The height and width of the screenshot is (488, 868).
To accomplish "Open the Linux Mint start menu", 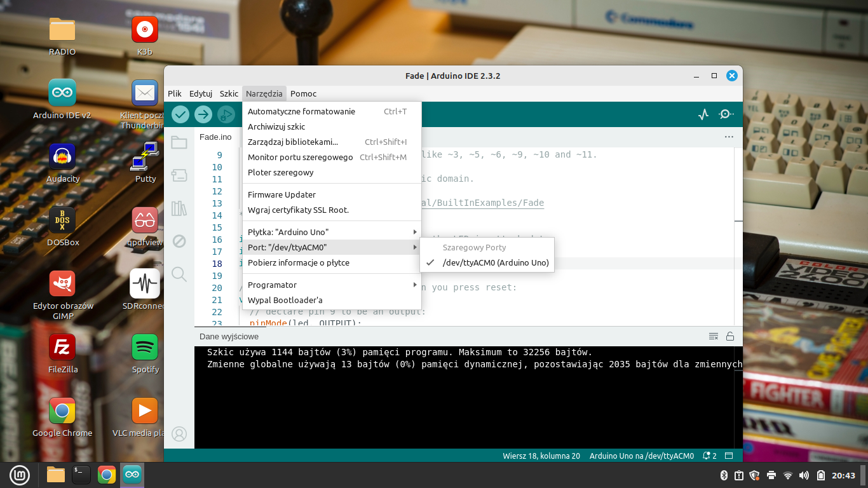I will 20,475.
